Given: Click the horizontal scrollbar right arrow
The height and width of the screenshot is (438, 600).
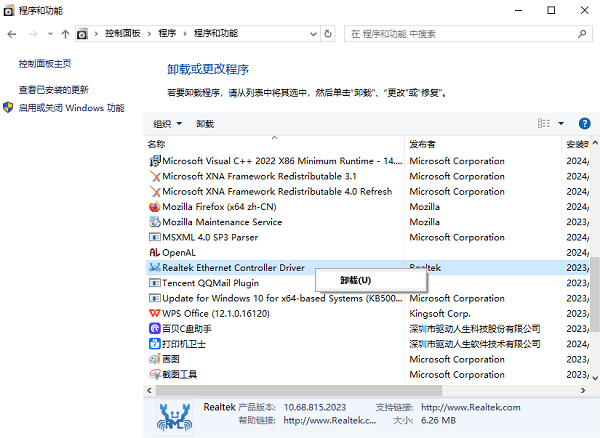Looking at the screenshot, I should tap(583, 391).
